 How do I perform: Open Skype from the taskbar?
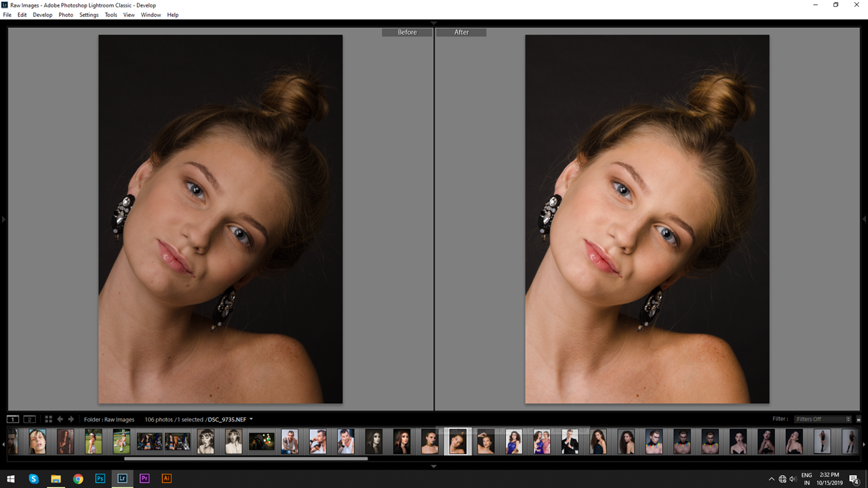coord(34,479)
